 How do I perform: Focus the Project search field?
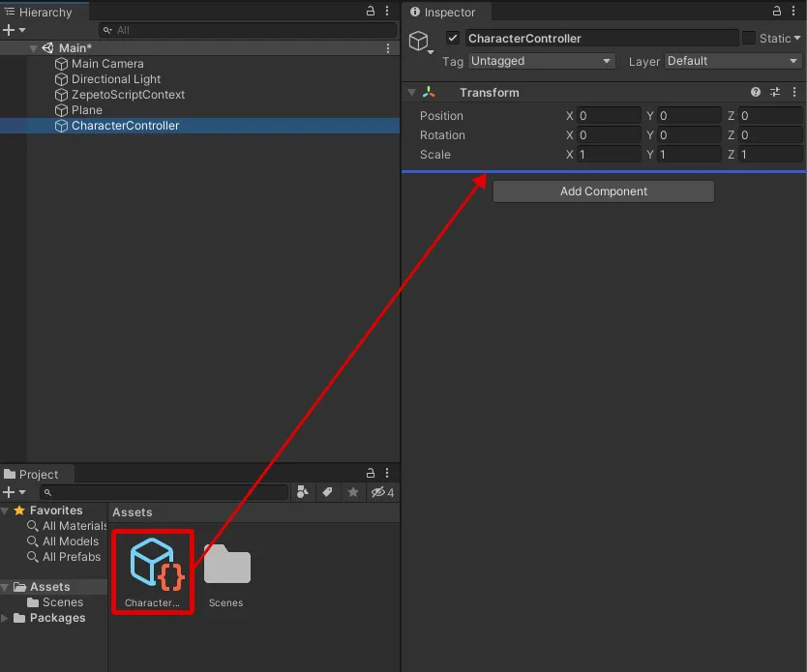click(164, 492)
